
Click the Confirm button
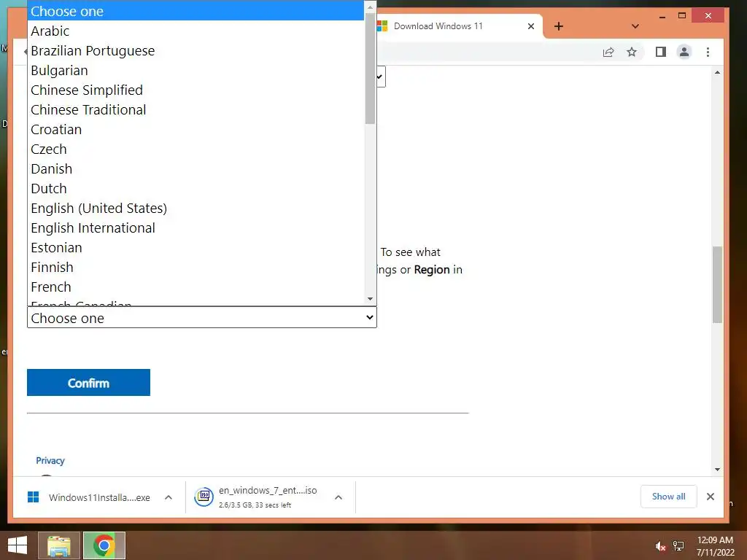[88, 382]
